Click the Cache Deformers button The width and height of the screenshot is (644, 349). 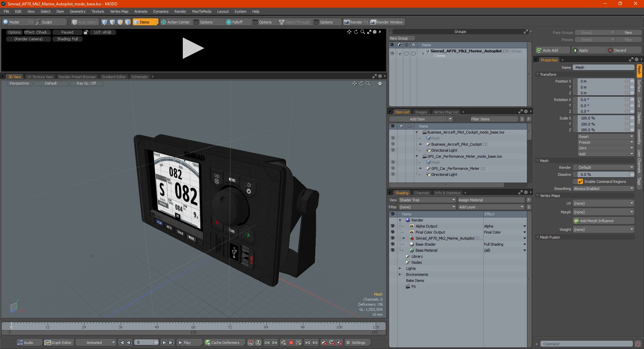[222, 343]
